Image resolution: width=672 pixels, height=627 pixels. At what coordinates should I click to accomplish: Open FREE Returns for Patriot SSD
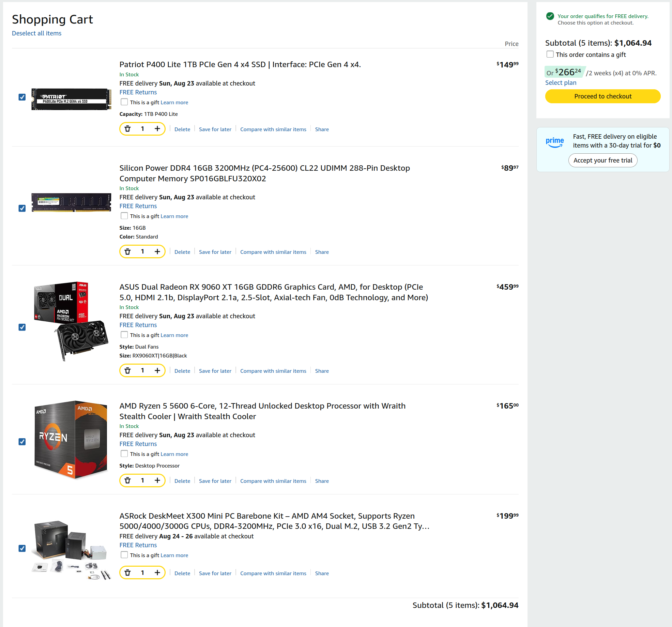pyautogui.click(x=138, y=92)
